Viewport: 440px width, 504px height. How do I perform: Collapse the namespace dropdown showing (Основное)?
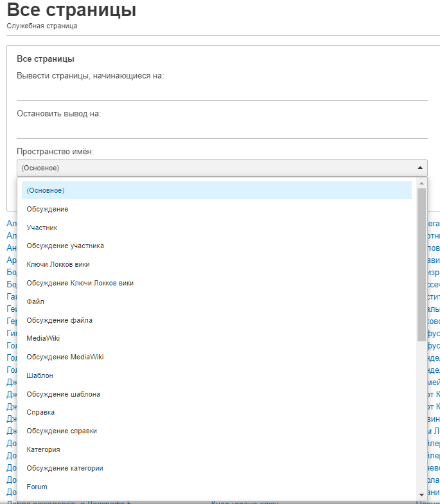click(x=222, y=168)
